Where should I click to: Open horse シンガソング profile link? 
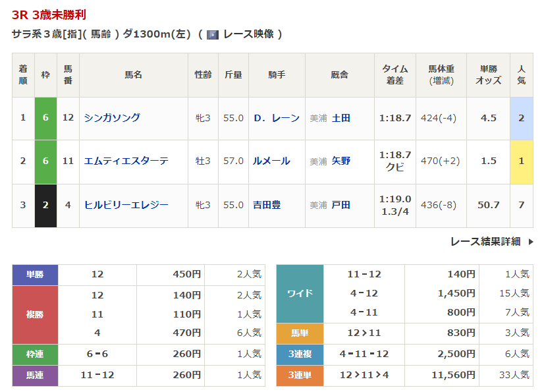[112, 118]
